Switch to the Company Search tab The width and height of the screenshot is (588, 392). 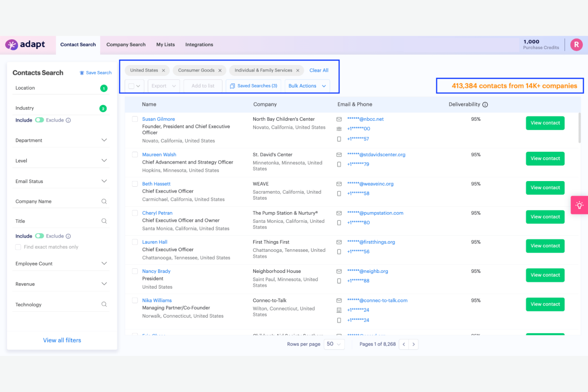pos(126,44)
